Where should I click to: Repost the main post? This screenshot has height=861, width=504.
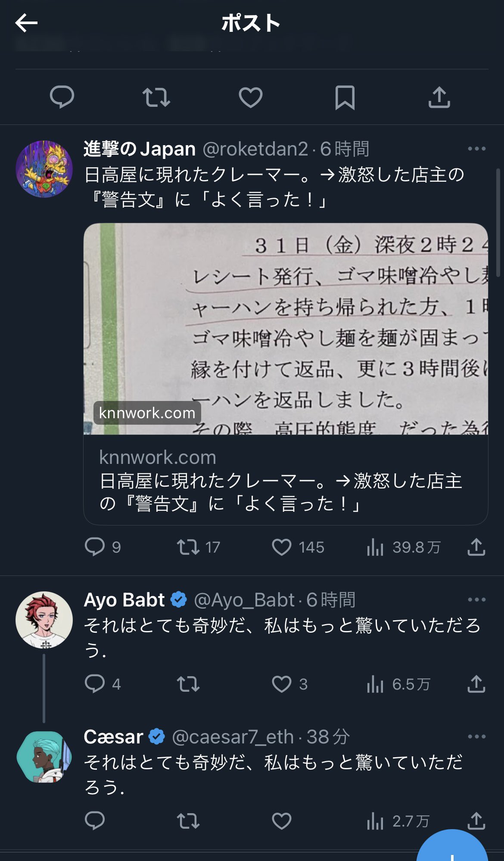pos(156,97)
